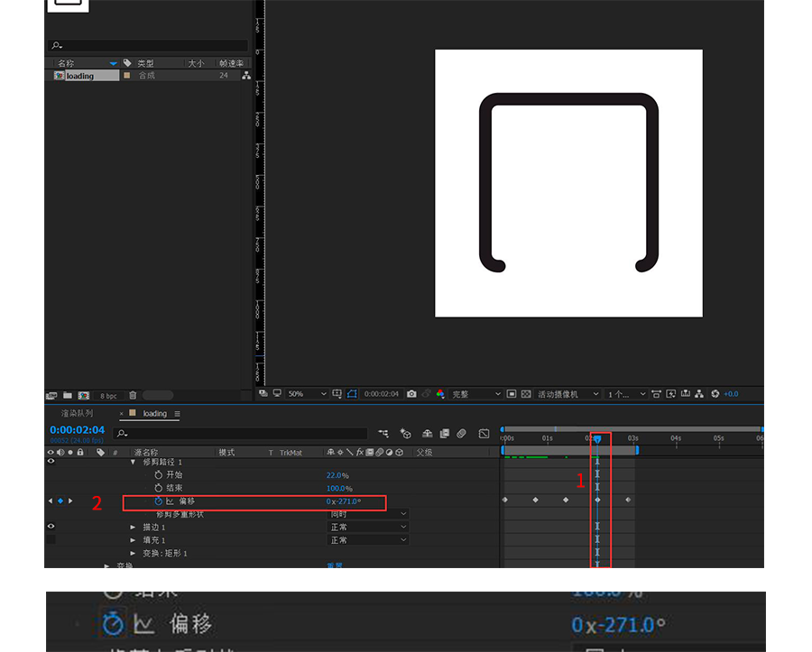Open the 完整 resolution dropdown
The height and width of the screenshot is (652, 812).
[x=476, y=394]
